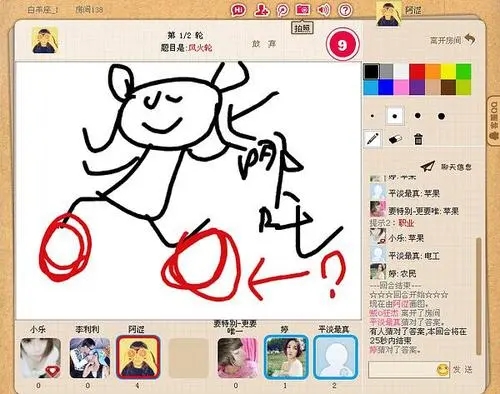Click the 聊天信息 chat header
The height and width of the screenshot is (394, 500).
pyautogui.click(x=456, y=167)
